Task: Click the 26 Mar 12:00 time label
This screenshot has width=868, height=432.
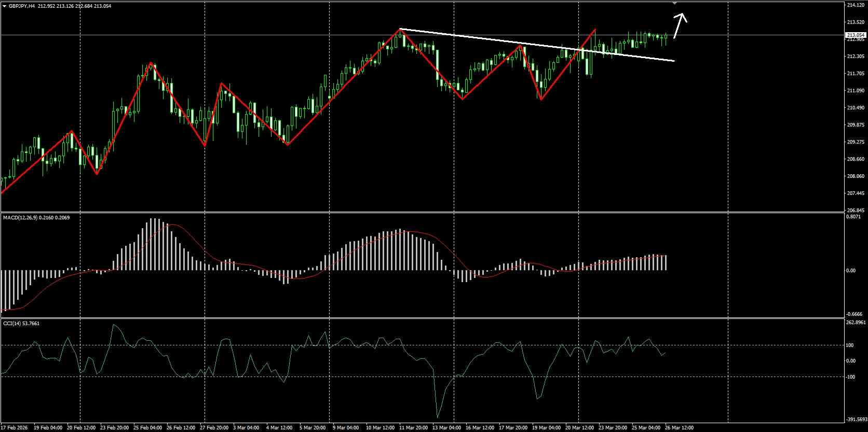Action: click(x=679, y=428)
